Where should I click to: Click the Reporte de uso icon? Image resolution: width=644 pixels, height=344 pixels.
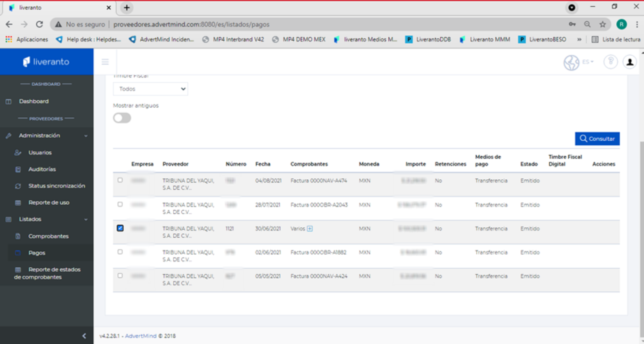pyautogui.click(x=18, y=203)
